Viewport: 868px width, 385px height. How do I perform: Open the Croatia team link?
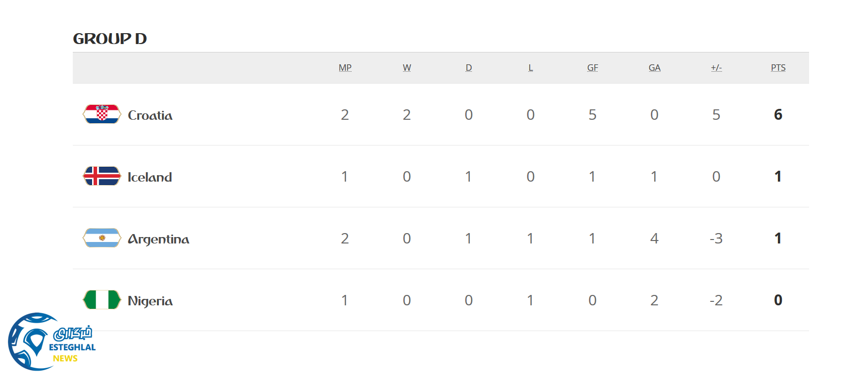tap(150, 115)
